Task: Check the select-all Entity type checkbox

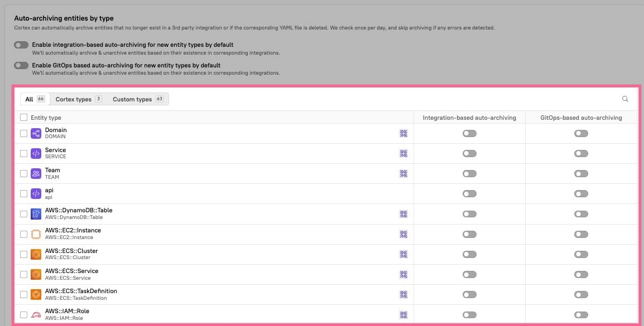Action: 24,117
